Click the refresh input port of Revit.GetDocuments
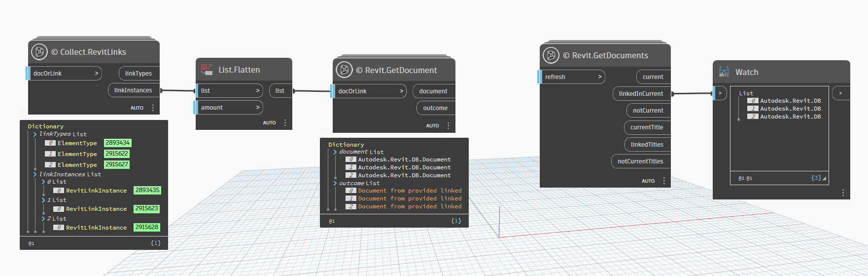The height and width of the screenshot is (276, 868). pos(571,77)
